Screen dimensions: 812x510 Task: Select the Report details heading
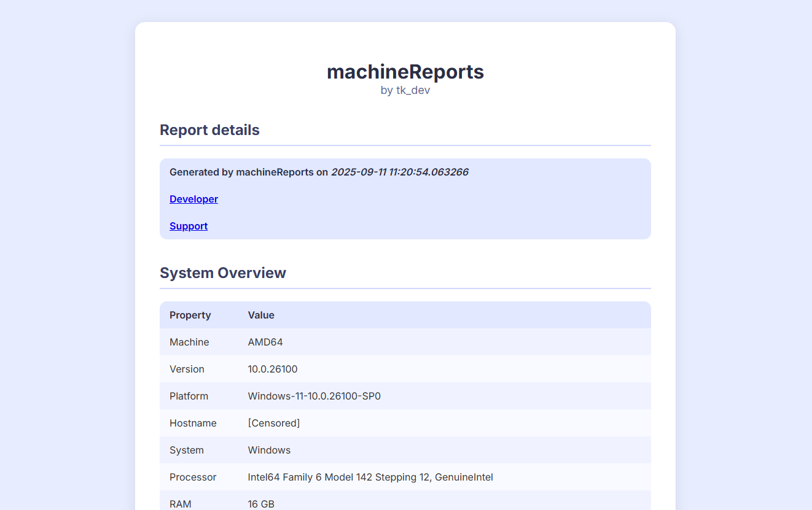pyautogui.click(x=209, y=129)
